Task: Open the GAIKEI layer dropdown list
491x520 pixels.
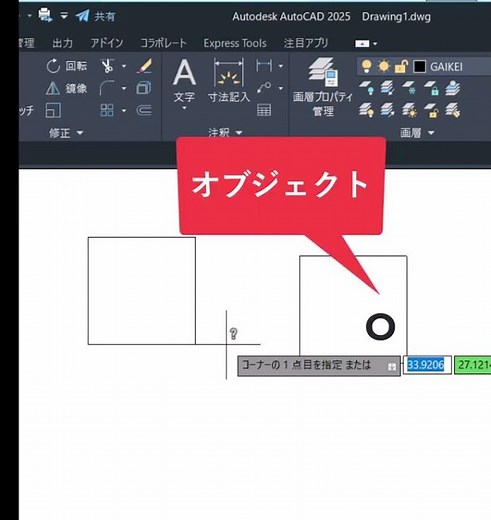Action: click(x=424, y=67)
